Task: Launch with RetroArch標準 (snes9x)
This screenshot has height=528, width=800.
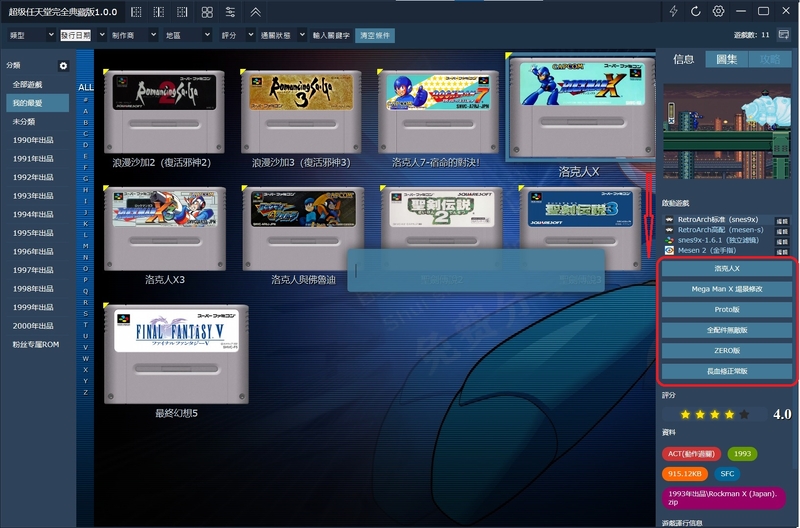Action: (x=718, y=220)
